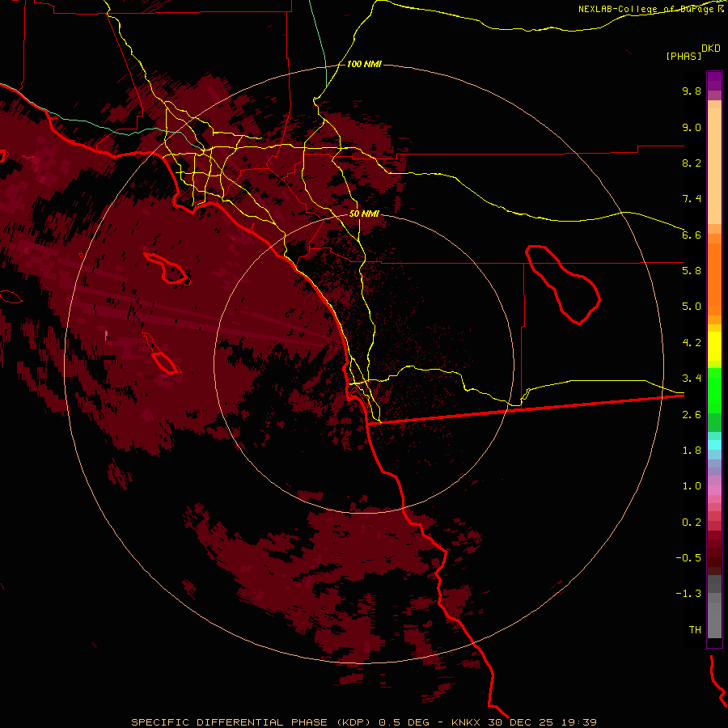Click the 100 NMI range ring label
Viewport: 728px width, 728px height.
point(364,64)
